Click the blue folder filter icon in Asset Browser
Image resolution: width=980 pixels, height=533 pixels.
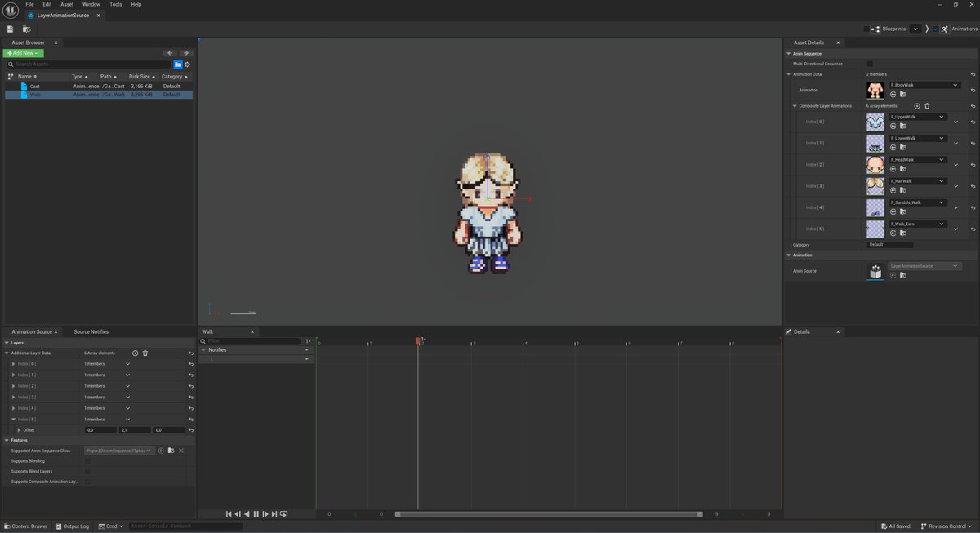tap(177, 64)
